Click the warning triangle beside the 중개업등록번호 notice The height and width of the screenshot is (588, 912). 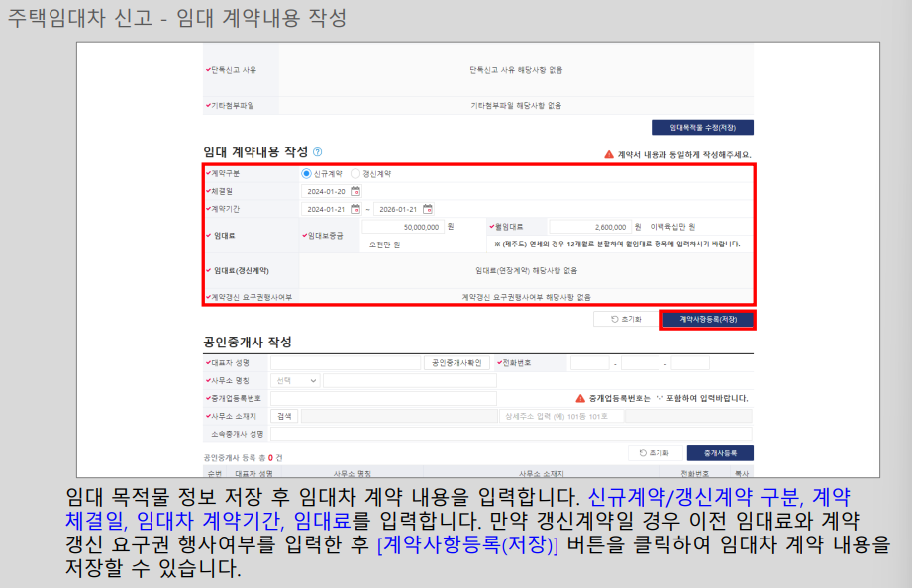578,398
